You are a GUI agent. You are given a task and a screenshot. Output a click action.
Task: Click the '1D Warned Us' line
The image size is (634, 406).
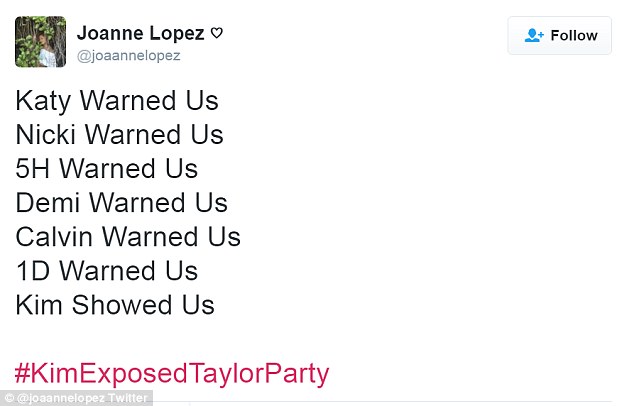106,271
